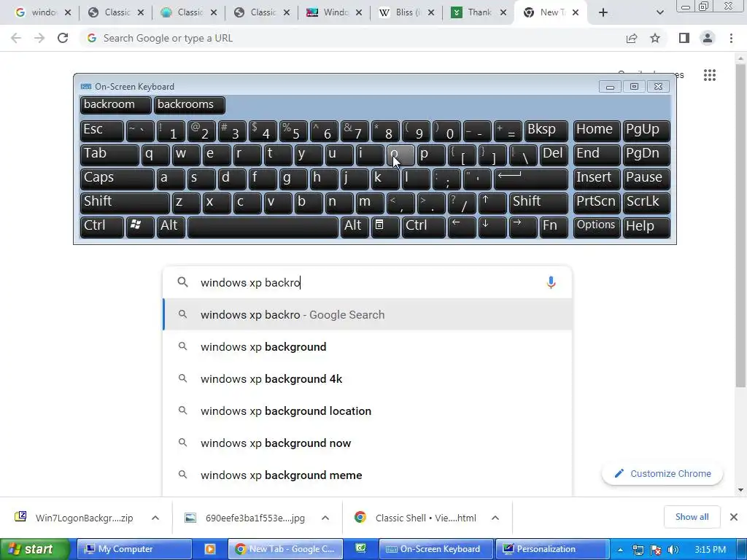This screenshot has height=560, width=747.
Task: Open the Chrome side panel icon
Action: pos(684,38)
